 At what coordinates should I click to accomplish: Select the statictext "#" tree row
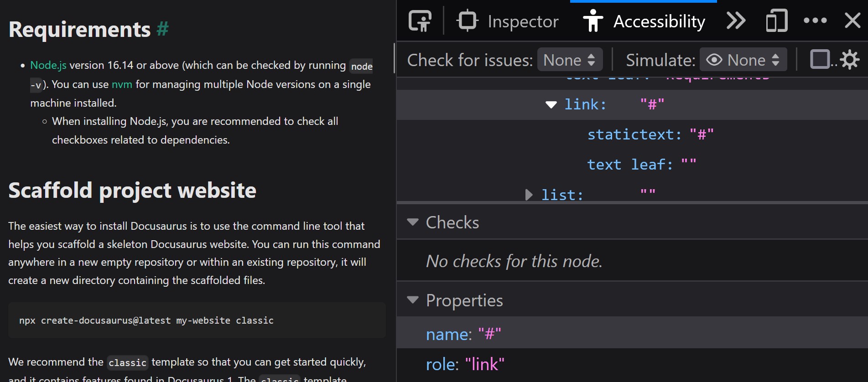click(x=650, y=135)
